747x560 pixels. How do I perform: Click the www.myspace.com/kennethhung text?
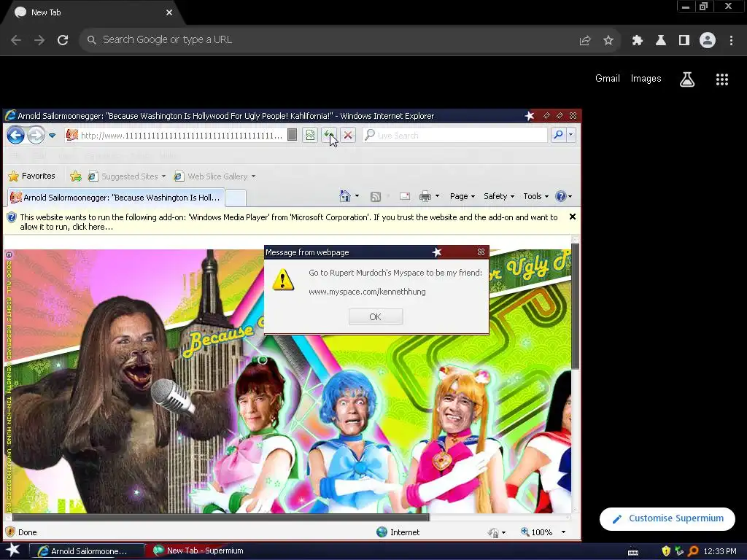(x=367, y=292)
